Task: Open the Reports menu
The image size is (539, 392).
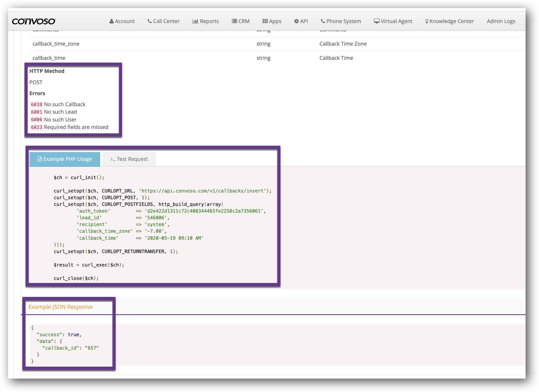Action: (206, 21)
